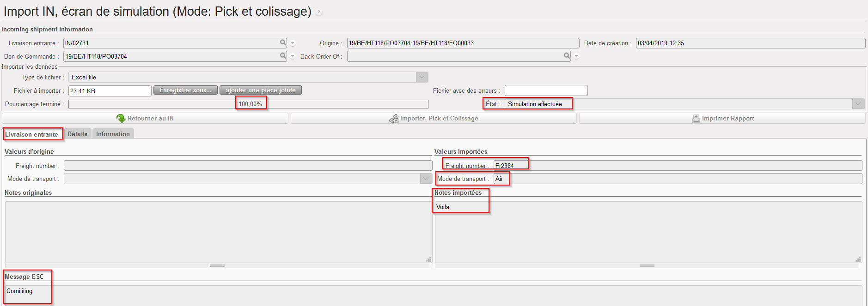
Task: Expand the arrow next to Back Order Of search
Action: pyautogui.click(x=576, y=56)
